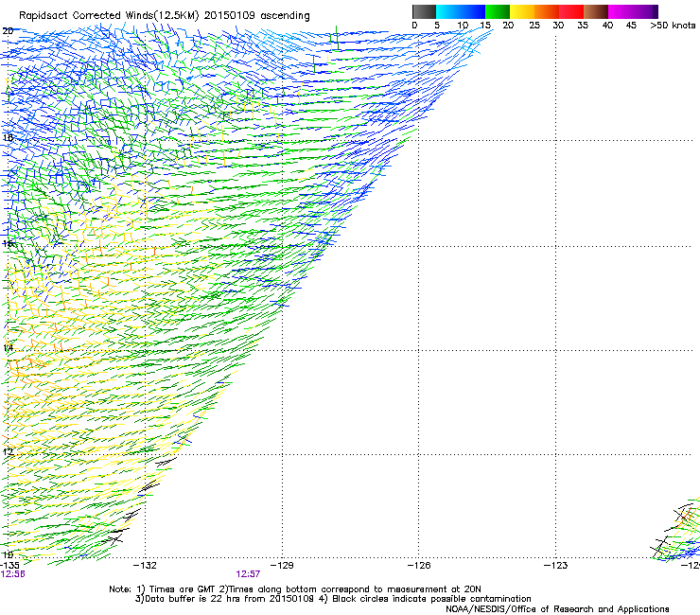Click the longitude label '-126'

click(419, 566)
